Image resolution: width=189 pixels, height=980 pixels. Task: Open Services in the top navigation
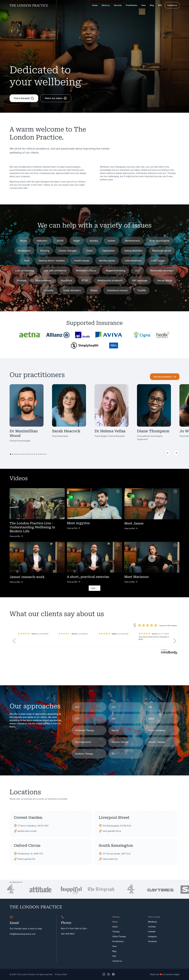click(x=118, y=5)
